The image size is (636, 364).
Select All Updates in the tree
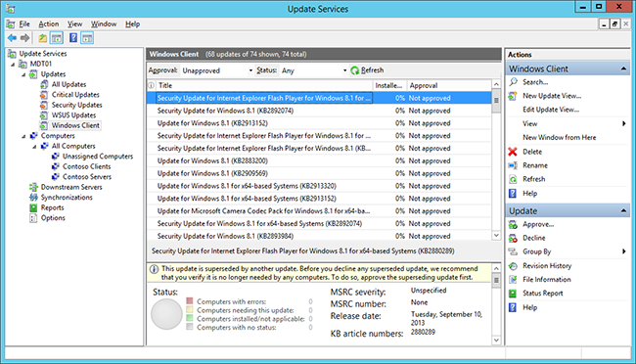[x=68, y=84]
